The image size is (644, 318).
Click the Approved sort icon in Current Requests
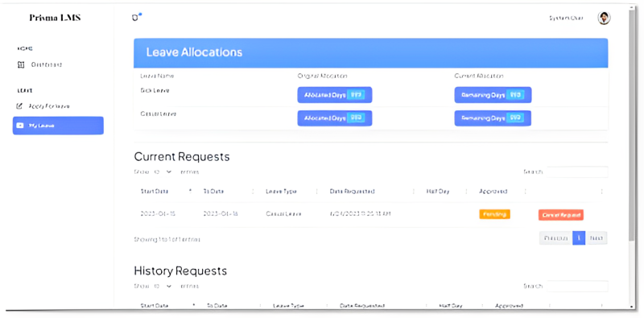525,192
